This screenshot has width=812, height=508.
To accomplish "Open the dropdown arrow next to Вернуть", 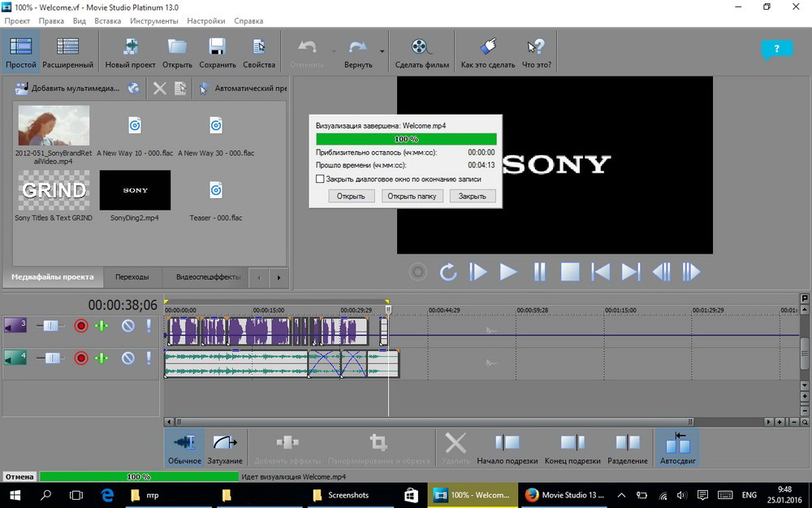I will coord(382,51).
